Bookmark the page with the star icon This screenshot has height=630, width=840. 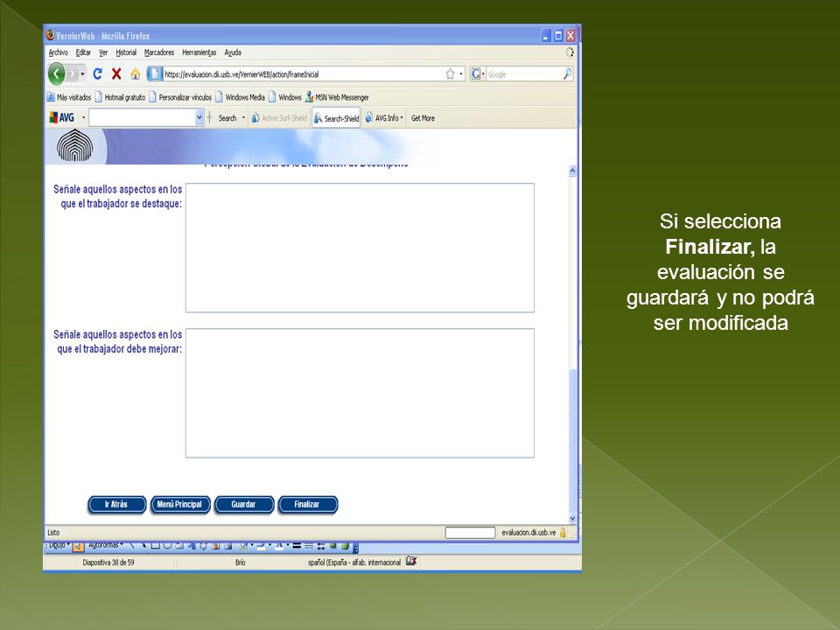click(450, 73)
